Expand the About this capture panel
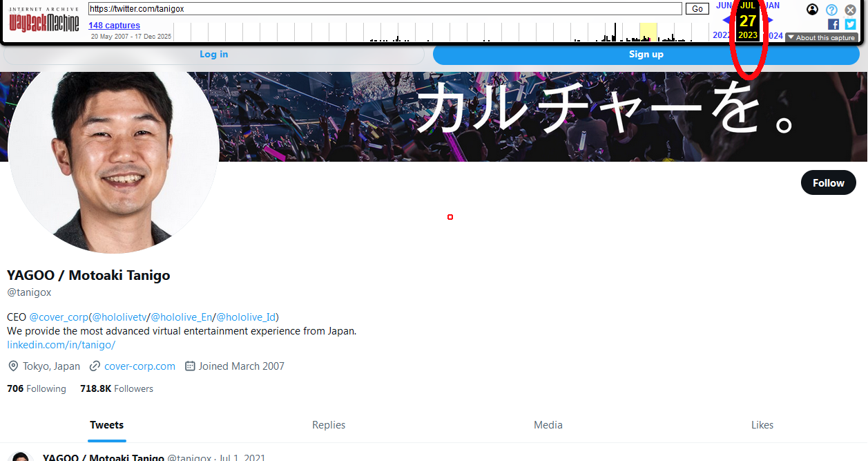 pyautogui.click(x=821, y=38)
